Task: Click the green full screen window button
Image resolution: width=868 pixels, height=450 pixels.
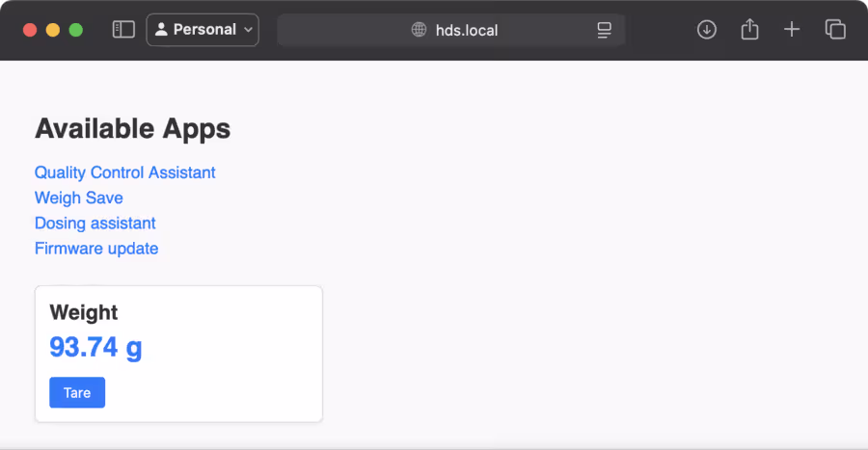Action: [x=75, y=30]
